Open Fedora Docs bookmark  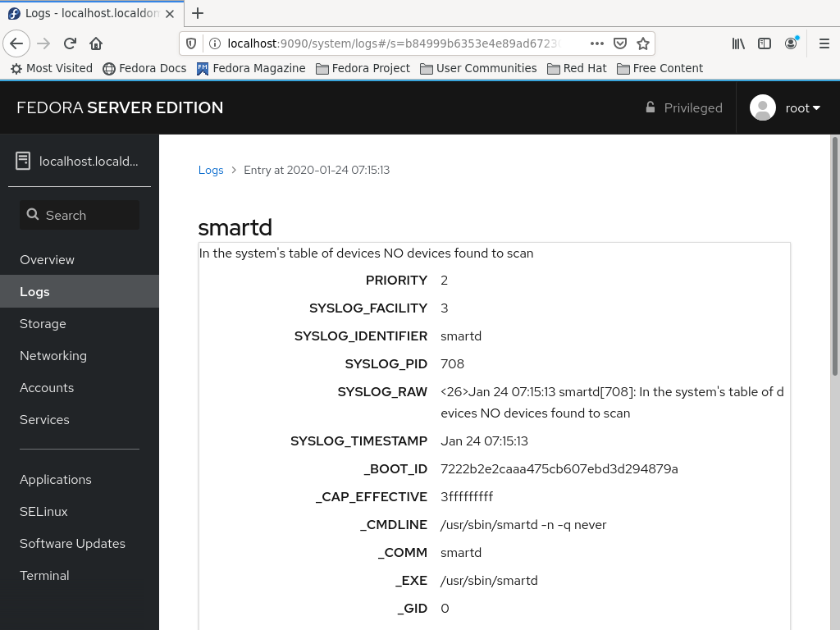[x=144, y=68]
